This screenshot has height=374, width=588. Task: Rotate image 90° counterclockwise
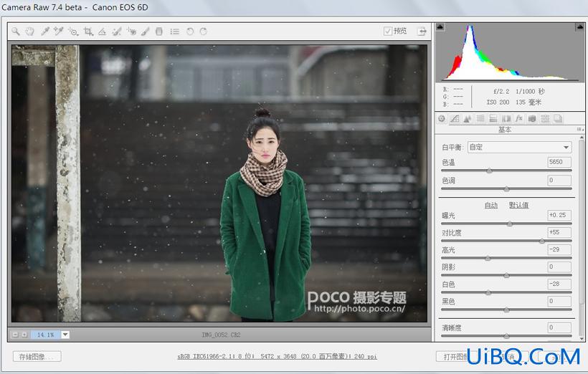190,32
